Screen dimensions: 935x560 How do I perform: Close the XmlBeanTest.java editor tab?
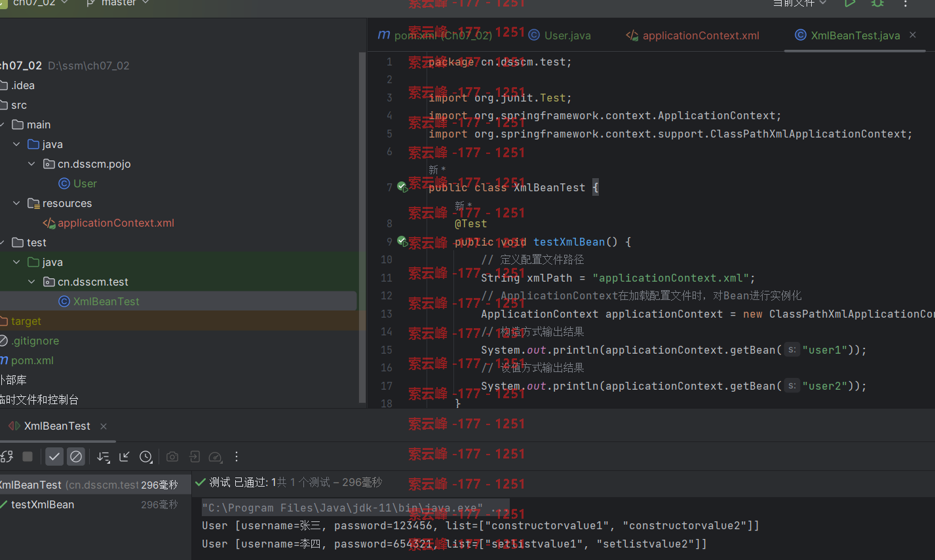coord(913,35)
